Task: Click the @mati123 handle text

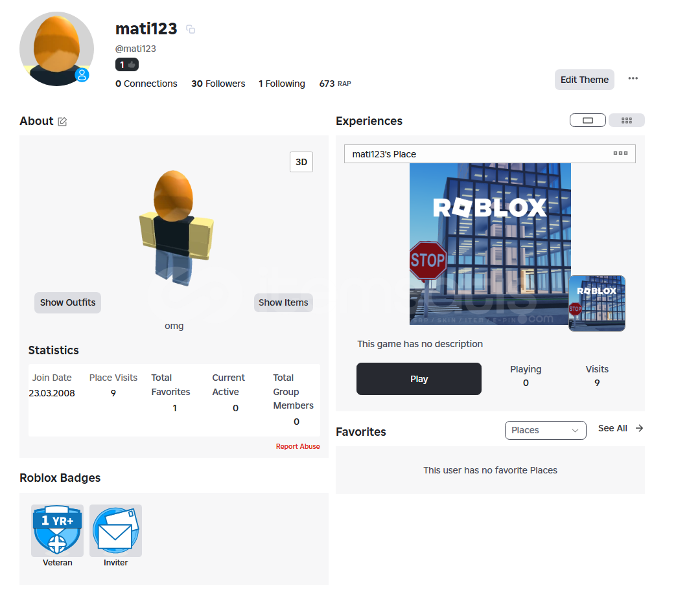Action: click(x=135, y=49)
